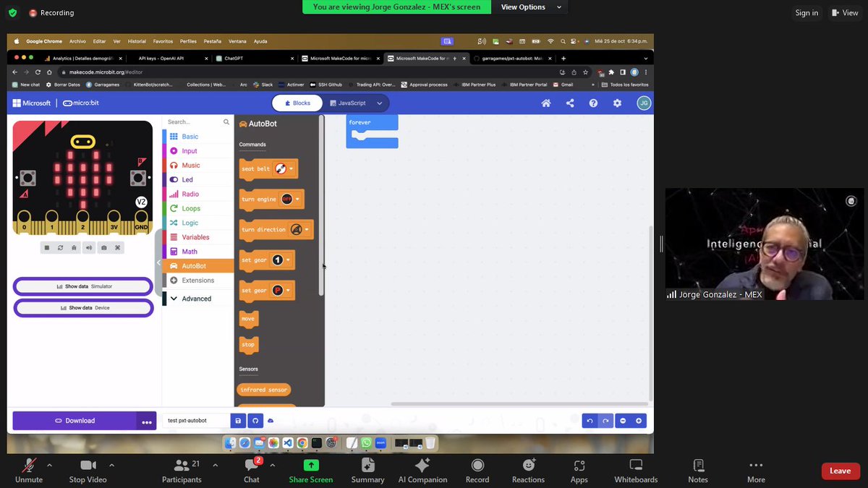Open Zoom Participants panel

(182, 471)
